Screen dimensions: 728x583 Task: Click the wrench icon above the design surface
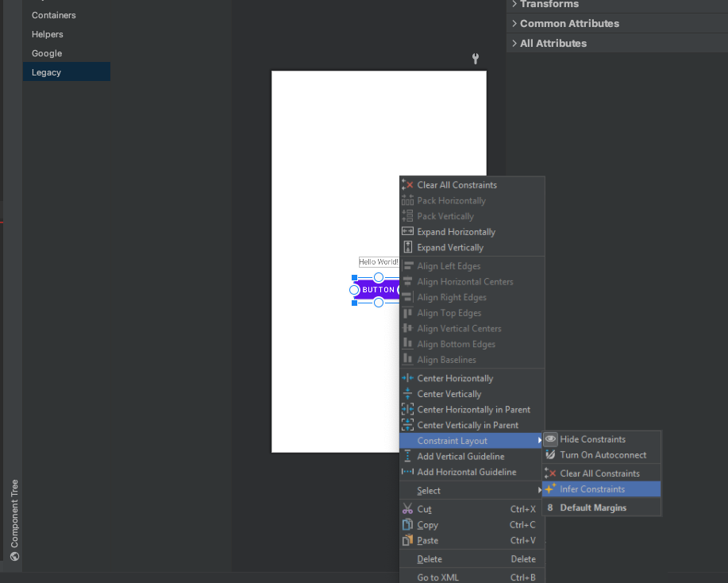pyautogui.click(x=476, y=59)
